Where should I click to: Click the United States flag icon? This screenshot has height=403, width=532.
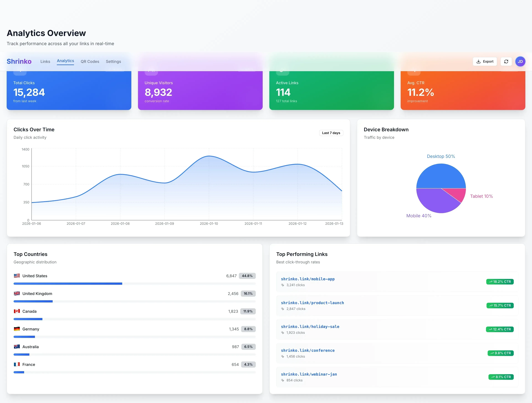point(17,276)
